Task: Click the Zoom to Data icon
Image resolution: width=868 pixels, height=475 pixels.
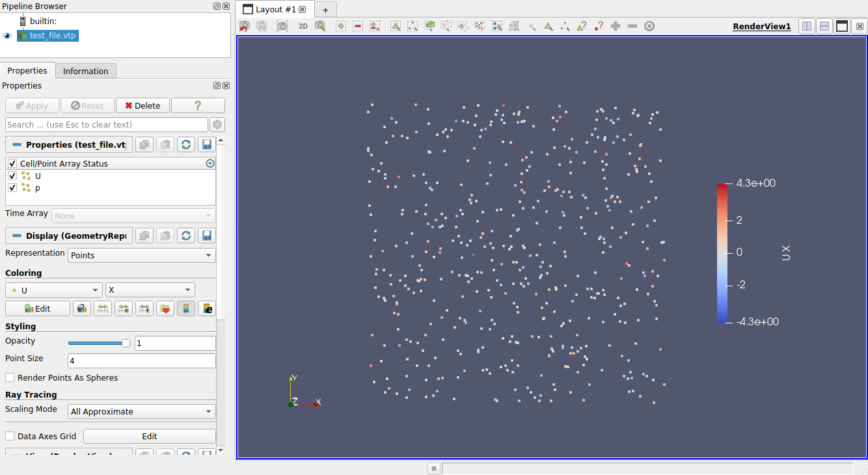Action: pyautogui.click(x=282, y=26)
